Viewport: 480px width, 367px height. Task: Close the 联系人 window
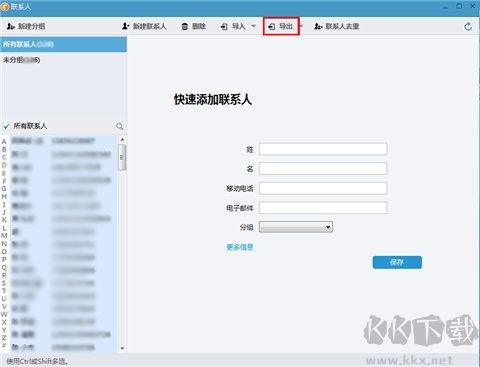(473, 6)
